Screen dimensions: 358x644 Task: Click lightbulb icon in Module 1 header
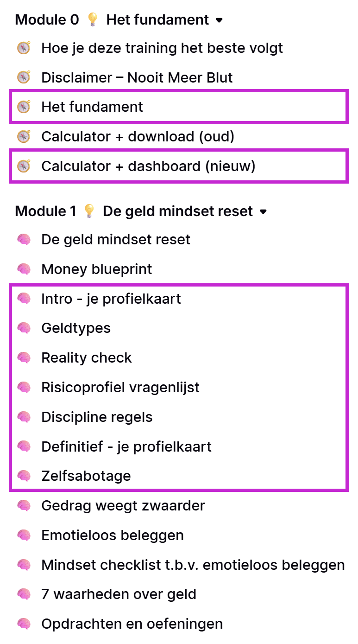pos(89,211)
